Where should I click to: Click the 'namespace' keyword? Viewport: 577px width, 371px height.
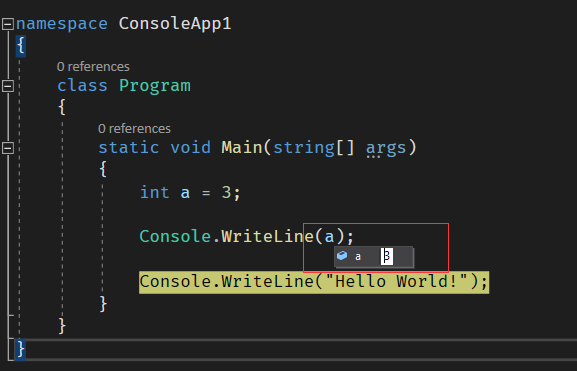coord(62,24)
